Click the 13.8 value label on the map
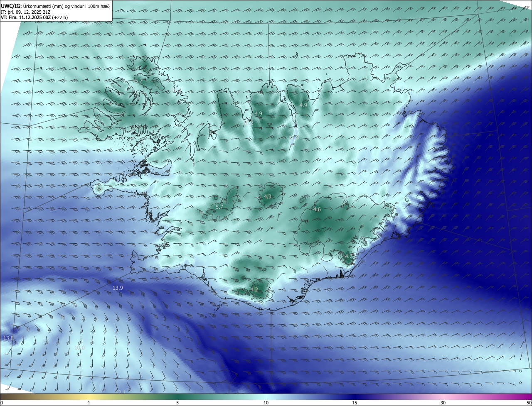The height and width of the screenshot is (406, 532). point(8,338)
